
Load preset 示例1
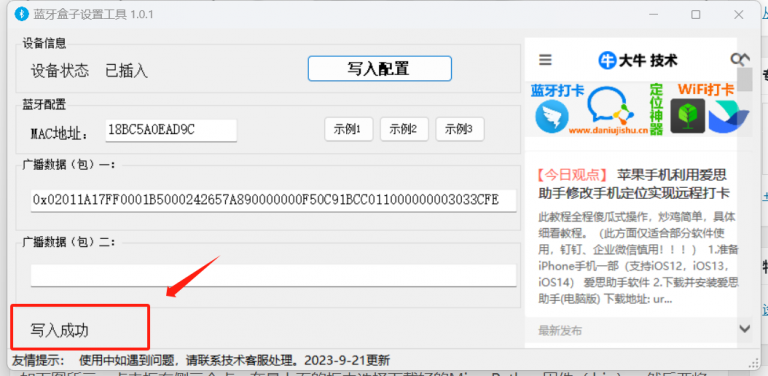point(348,129)
